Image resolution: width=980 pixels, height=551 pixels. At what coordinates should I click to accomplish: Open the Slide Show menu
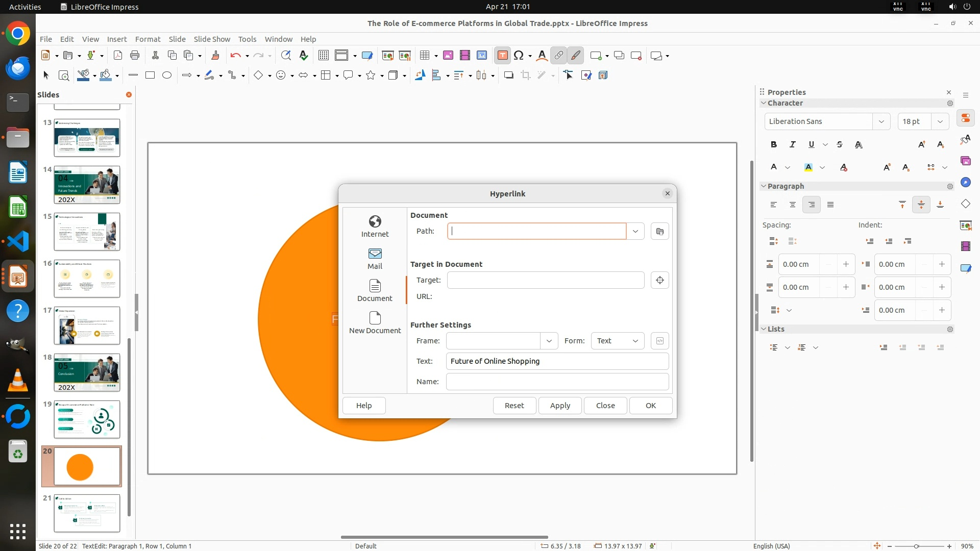tap(212, 39)
